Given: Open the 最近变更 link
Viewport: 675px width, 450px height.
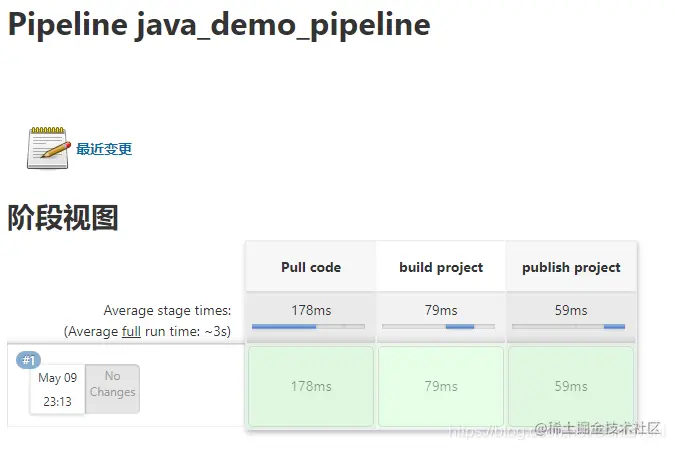Looking at the screenshot, I should (104, 149).
